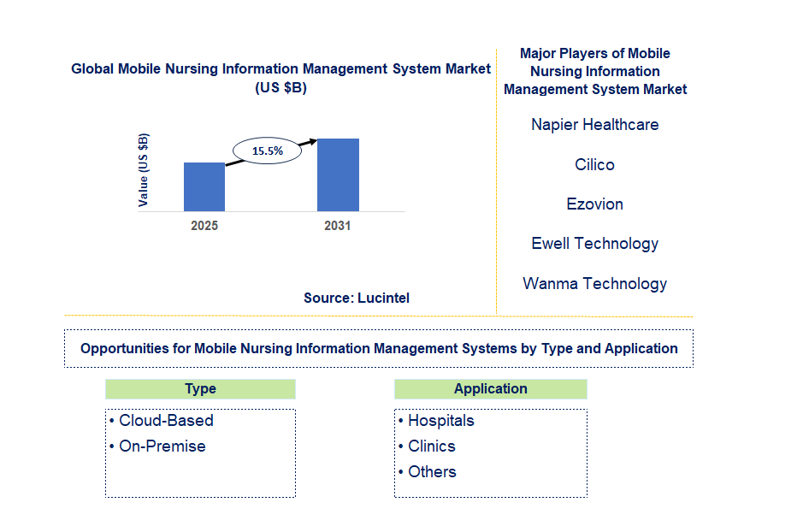Select 'Cilico' in players list
The image size is (803, 532).
(594, 164)
